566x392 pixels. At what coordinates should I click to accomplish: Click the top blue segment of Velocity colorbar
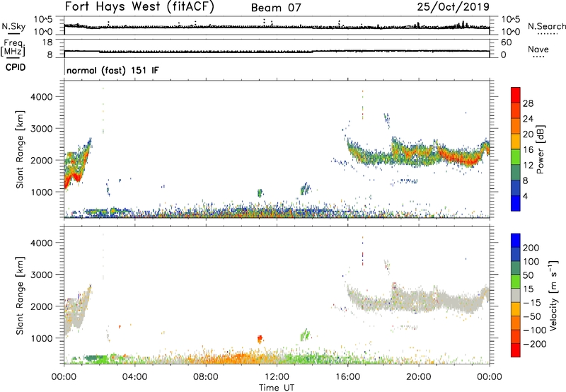(516, 241)
